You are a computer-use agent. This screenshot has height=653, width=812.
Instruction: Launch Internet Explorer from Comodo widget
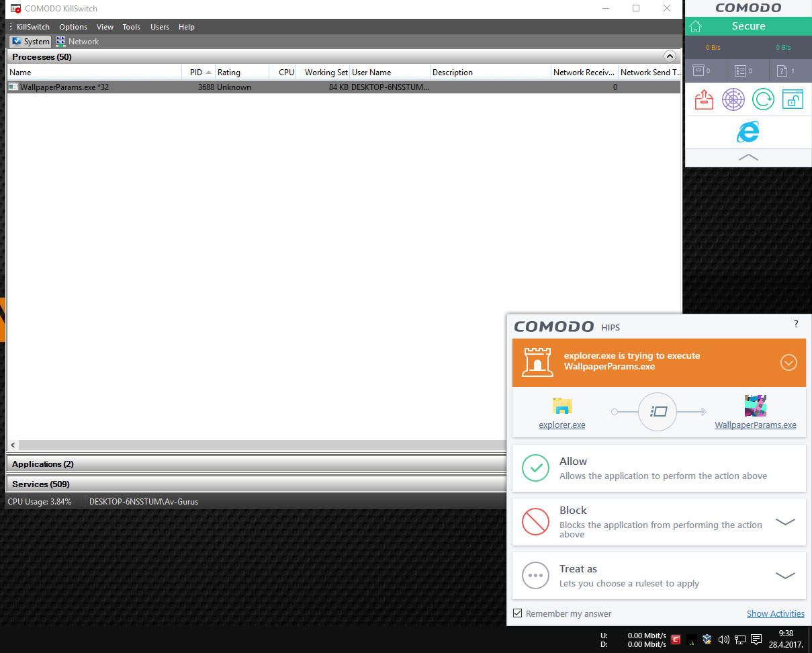[x=748, y=132]
